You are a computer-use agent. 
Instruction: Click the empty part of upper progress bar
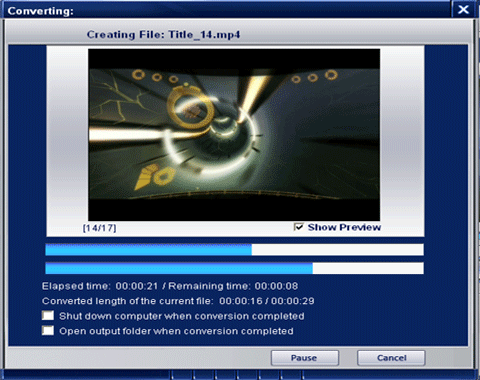click(338, 250)
